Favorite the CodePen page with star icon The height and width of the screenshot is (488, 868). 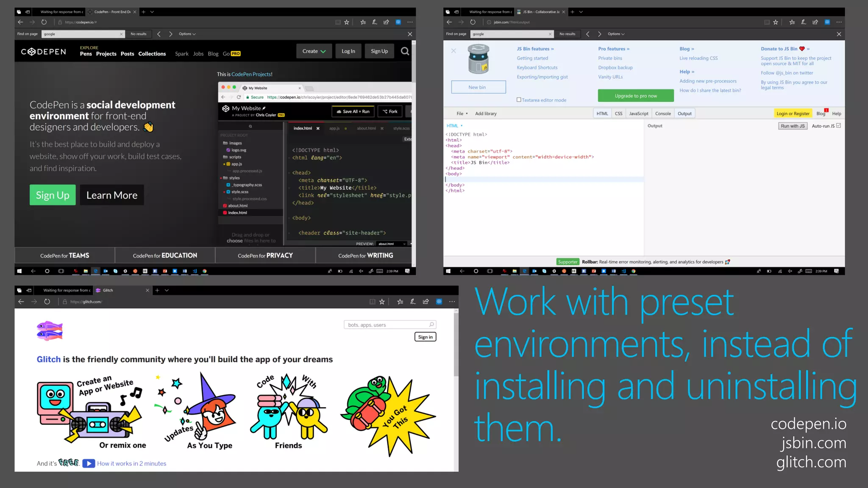(x=347, y=22)
